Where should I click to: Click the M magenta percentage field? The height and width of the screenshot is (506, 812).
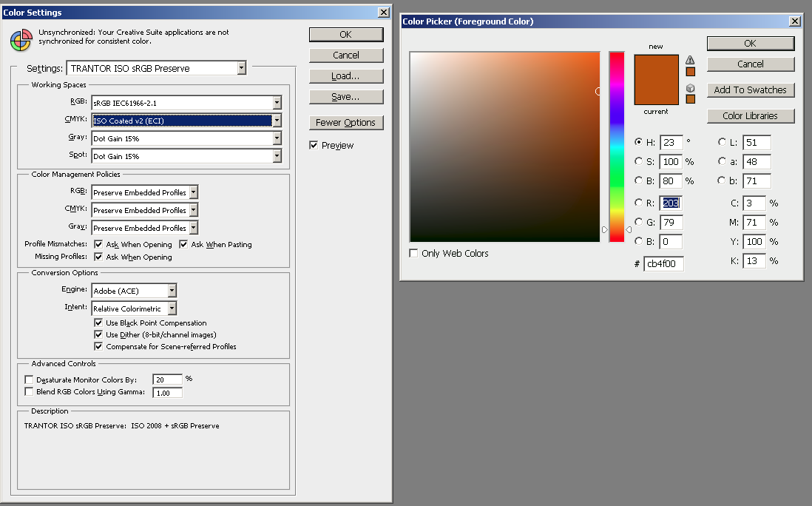coord(754,222)
